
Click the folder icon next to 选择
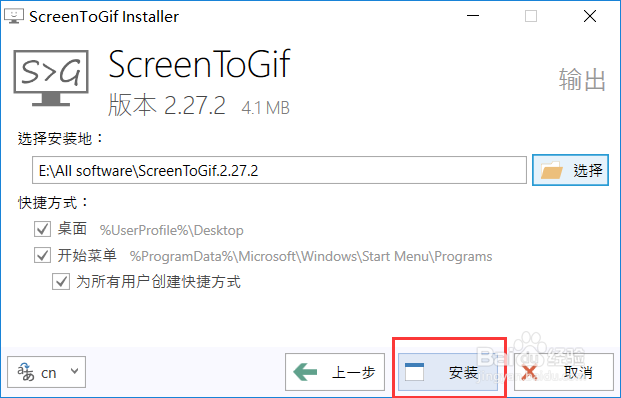pos(552,170)
